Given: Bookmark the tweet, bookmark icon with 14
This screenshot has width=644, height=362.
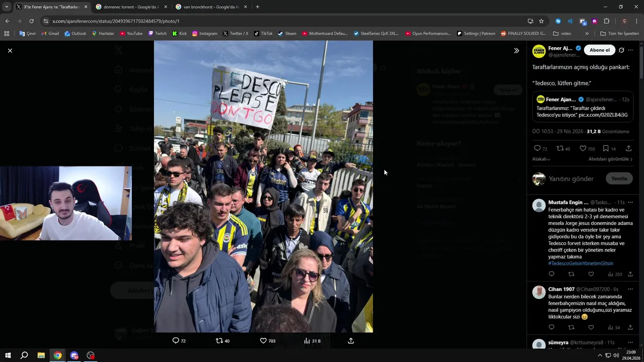Looking at the screenshot, I should coord(606,148).
